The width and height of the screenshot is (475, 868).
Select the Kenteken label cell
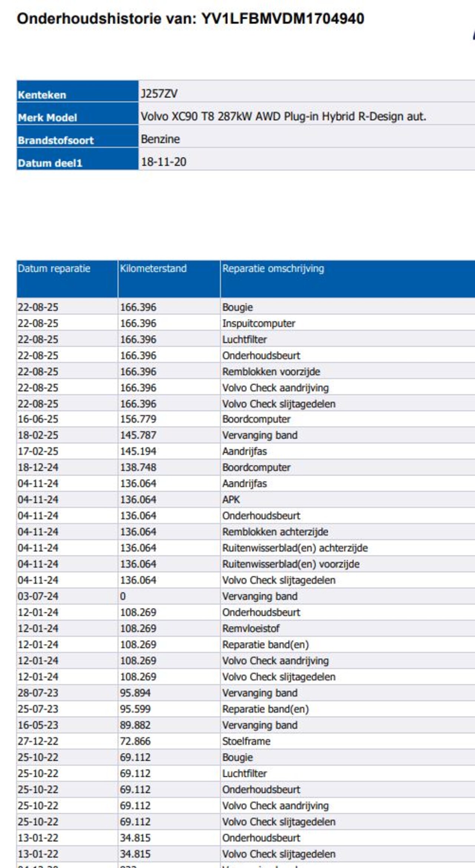point(42,95)
